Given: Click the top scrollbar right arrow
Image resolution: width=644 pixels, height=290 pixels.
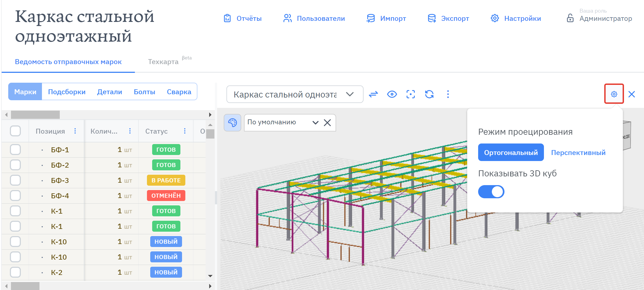Looking at the screenshot, I should click(210, 115).
